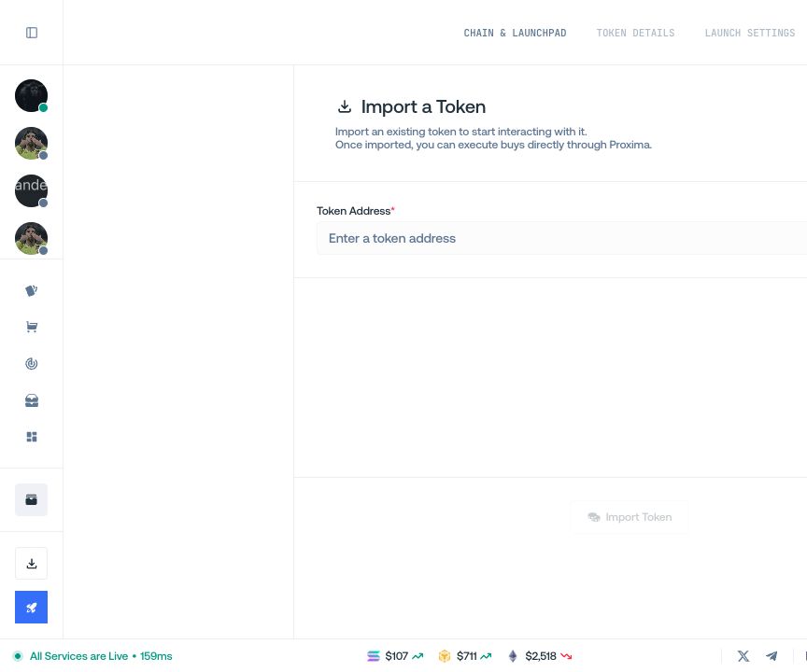Click the blue rocket launch button
The width and height of the screenshot is (807, 672).
tap(32, 608)
